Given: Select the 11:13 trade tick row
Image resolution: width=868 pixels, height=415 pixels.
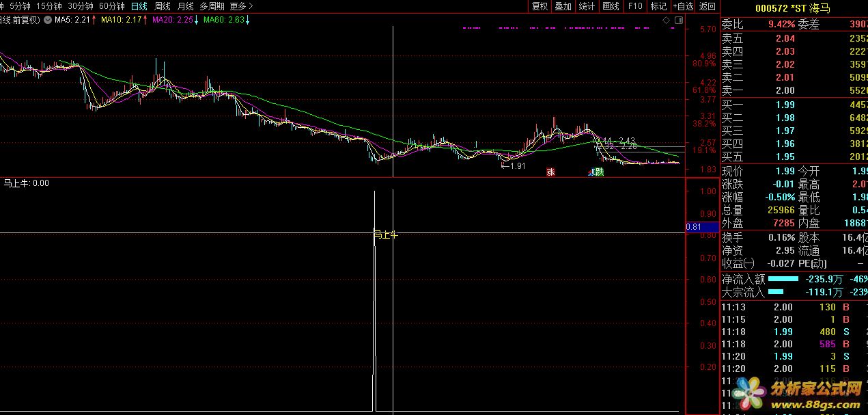Looking at the screenshot, I should tap(794, 307).
